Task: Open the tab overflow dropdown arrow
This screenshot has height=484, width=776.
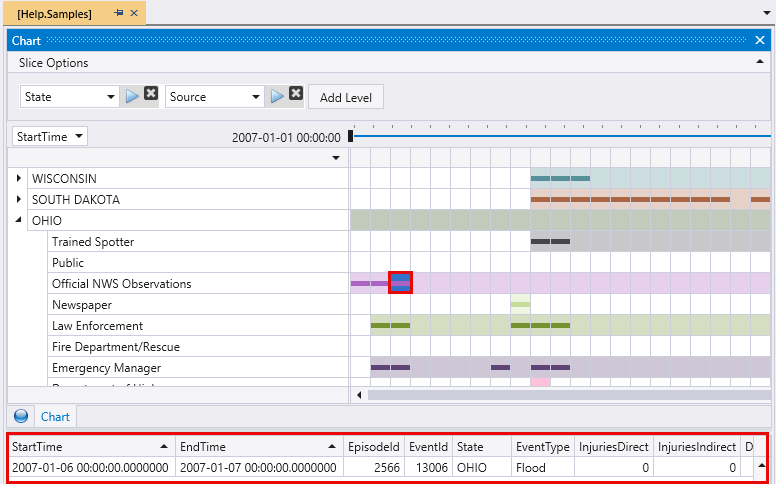Action: (x=767, y=13)
